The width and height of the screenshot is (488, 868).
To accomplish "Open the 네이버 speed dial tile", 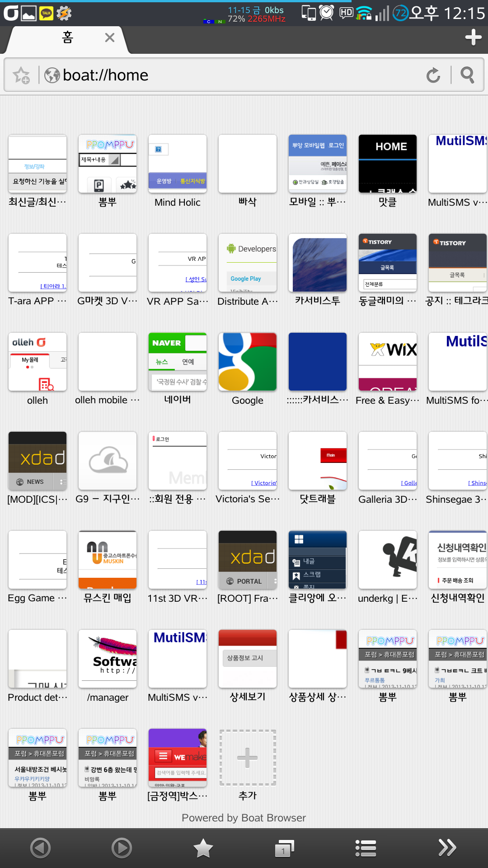I will pyautogui.click(x=177, y=362).
